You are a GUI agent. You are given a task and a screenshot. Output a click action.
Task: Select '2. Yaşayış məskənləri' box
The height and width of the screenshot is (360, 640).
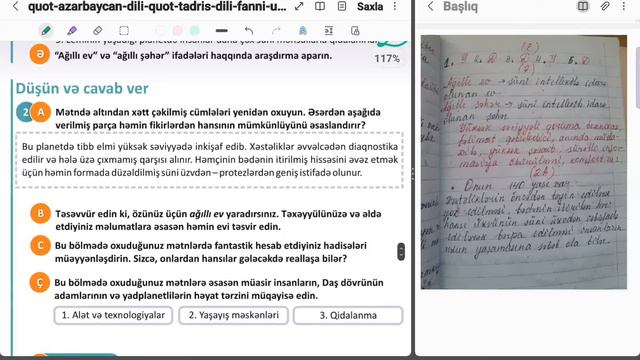tap(233, 315)
